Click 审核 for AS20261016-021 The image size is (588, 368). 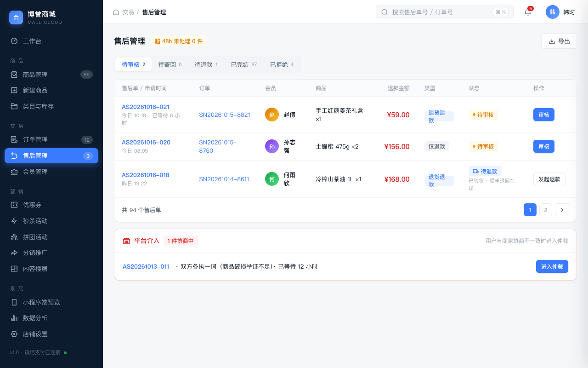(x=544, y=115)
